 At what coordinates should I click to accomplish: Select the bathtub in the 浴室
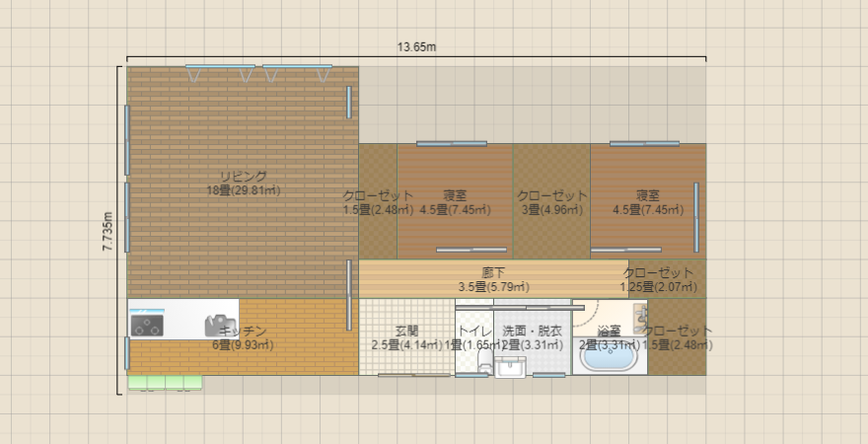(x=609, y=357)
